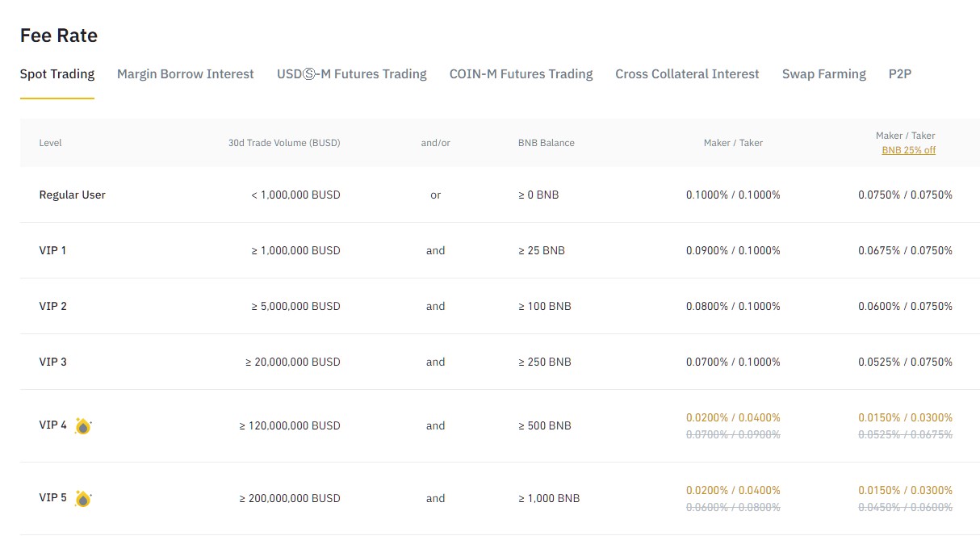Follow the BNB 25% off link
Screen dimensions: 980x536
coord(909,150)
